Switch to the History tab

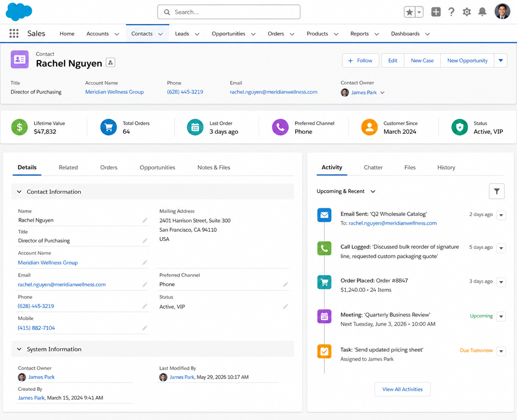(446, 168)
